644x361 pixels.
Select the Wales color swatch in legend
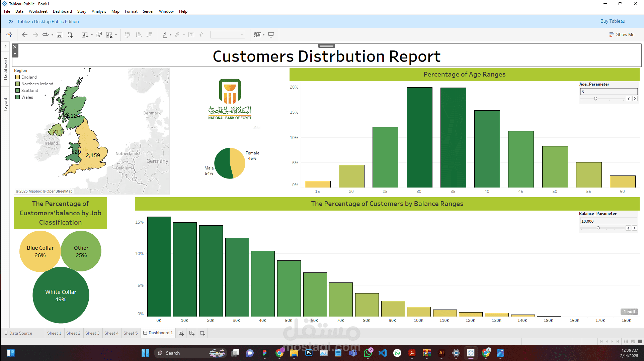tap(18, 97)
